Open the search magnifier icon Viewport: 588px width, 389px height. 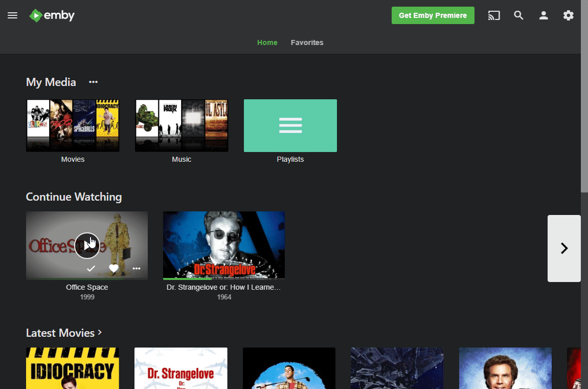point(518,15)
